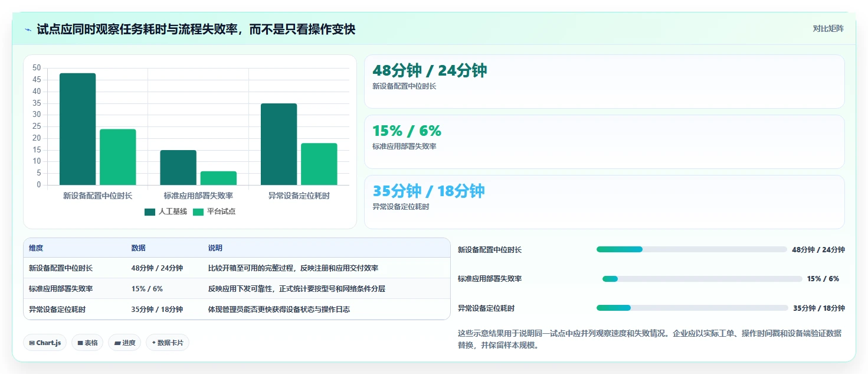This screenshot has height=374, width=868.
Task: Click the 数据 table column header
Action: (138, 248)
